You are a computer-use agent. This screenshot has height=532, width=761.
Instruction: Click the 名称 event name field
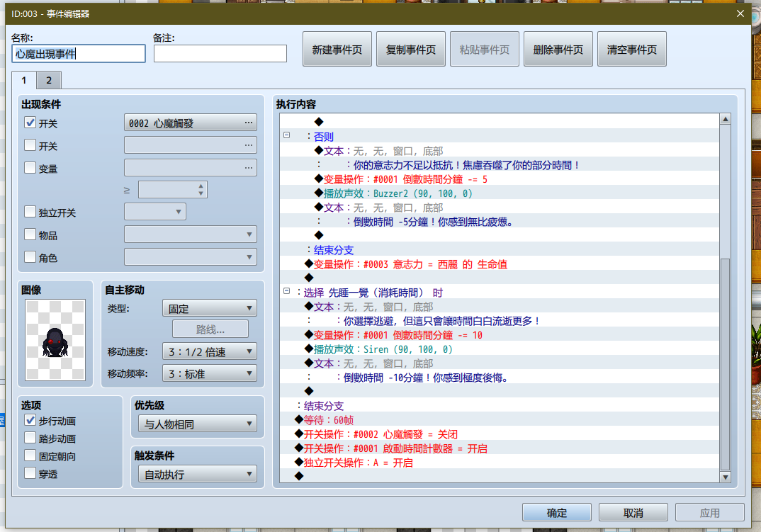click(x=79, y=53)
